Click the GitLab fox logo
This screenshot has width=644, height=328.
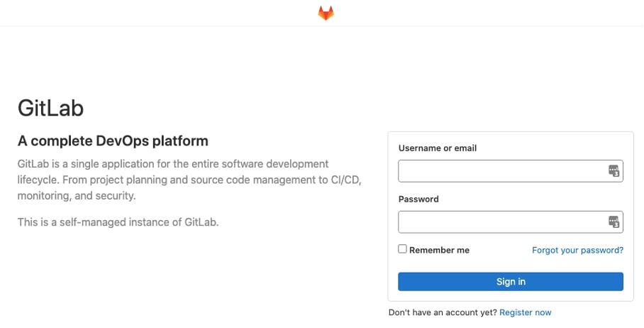326,13
